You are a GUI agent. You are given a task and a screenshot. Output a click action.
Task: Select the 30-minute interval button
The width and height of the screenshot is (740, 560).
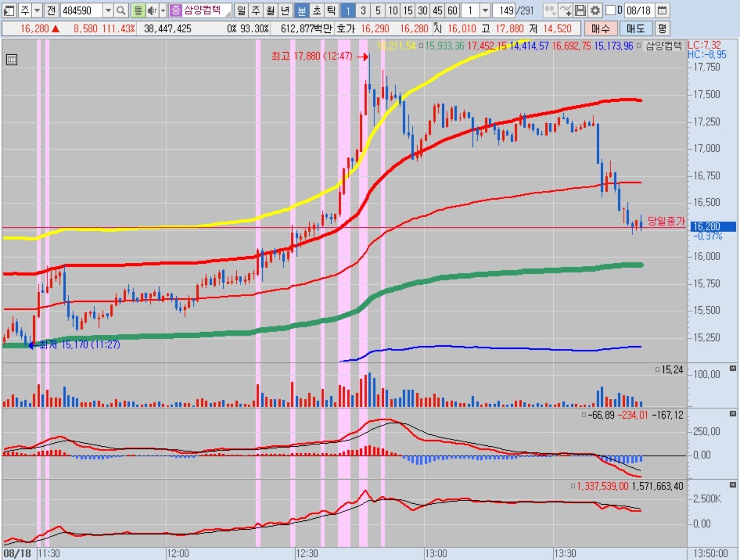coord(422,10)
